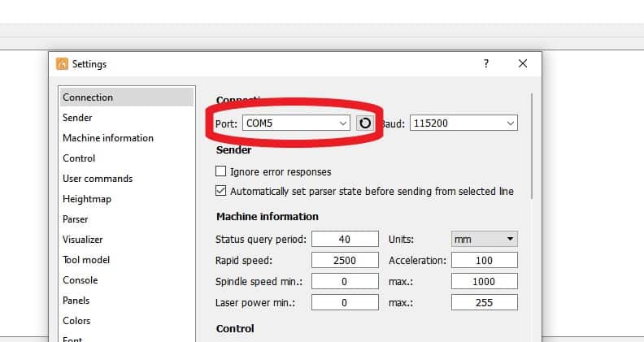Select Sender in settings list
Image resolution: width=644 pixels, height=342 pixels.
127,118
